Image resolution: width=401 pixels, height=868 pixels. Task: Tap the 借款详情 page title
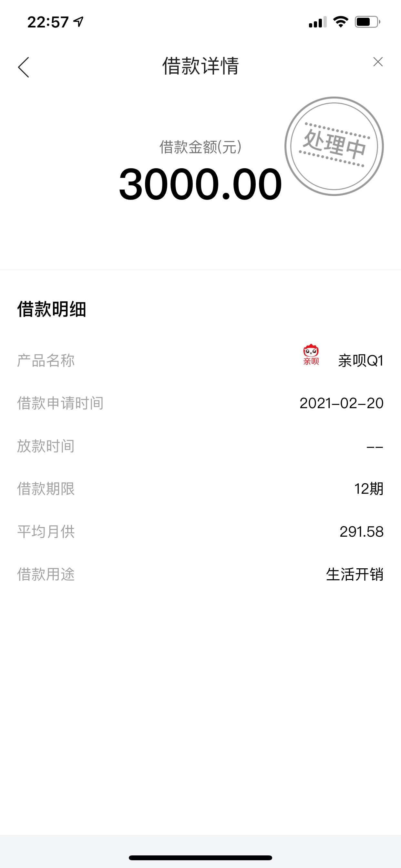200,66
